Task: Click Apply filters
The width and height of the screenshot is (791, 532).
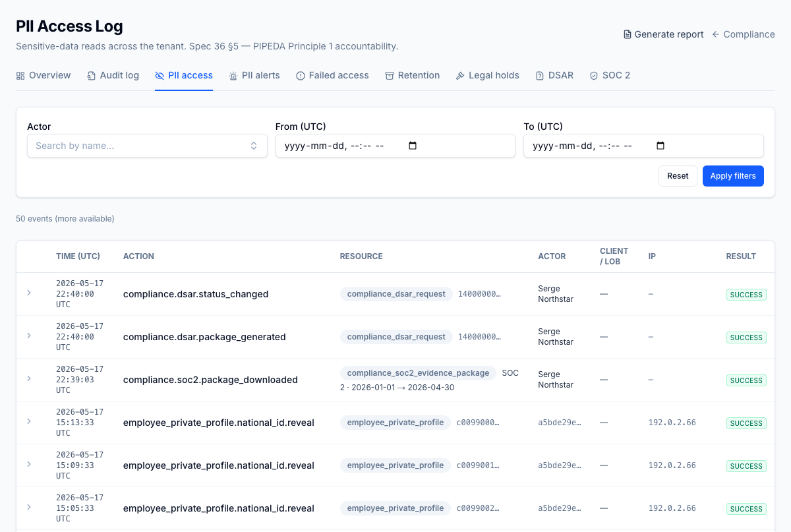Action: pyautogui.click(x=733, y=176)
